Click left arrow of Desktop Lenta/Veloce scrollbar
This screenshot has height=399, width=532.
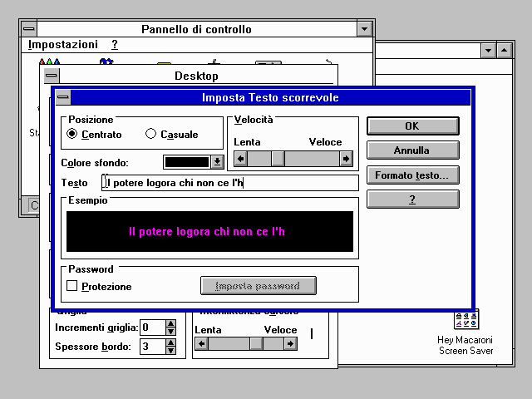[202, 344]
